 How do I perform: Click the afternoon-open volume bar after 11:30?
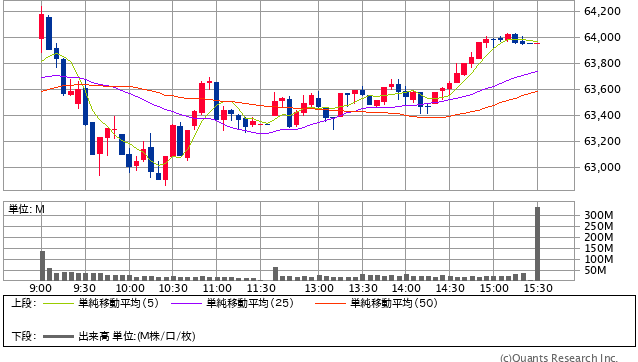coord(275,274)
